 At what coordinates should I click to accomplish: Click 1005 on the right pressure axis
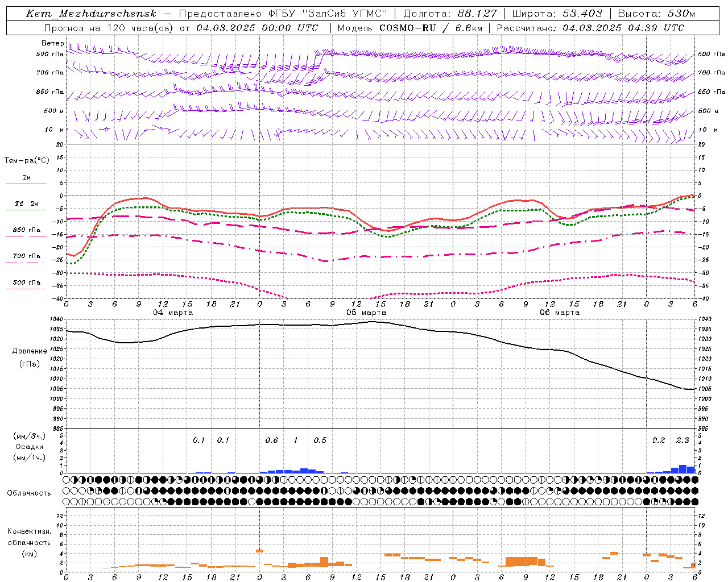click(x=704, y=389)
